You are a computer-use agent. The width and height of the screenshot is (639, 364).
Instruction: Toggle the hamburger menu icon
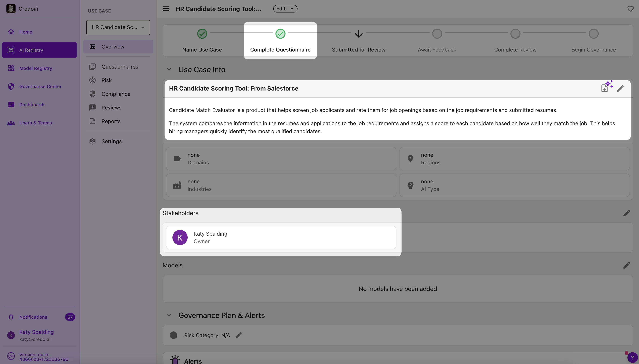pos(166,9)
